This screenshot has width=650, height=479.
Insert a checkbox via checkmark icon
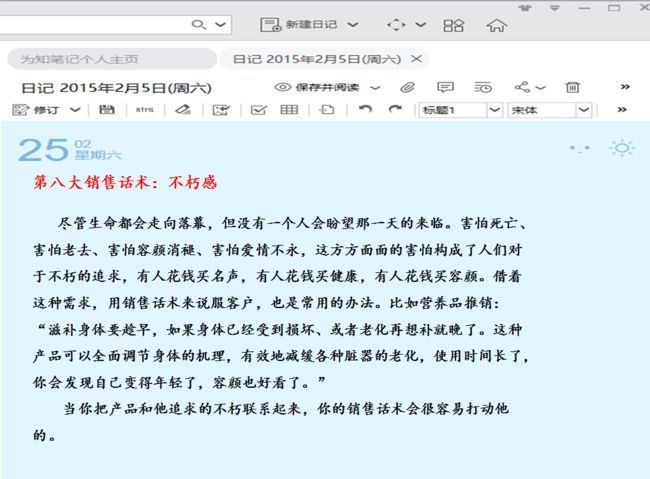tap(259, 110)
